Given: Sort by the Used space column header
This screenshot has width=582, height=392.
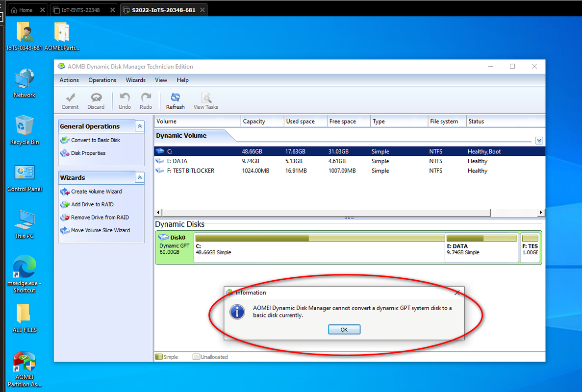Looking at the screenshot, I should point(305,121).
